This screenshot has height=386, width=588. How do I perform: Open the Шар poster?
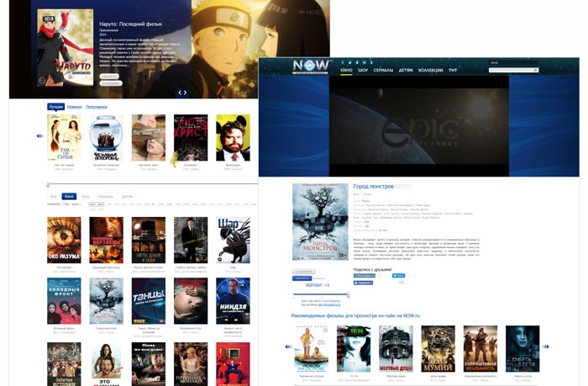click(x=233, y=240)
